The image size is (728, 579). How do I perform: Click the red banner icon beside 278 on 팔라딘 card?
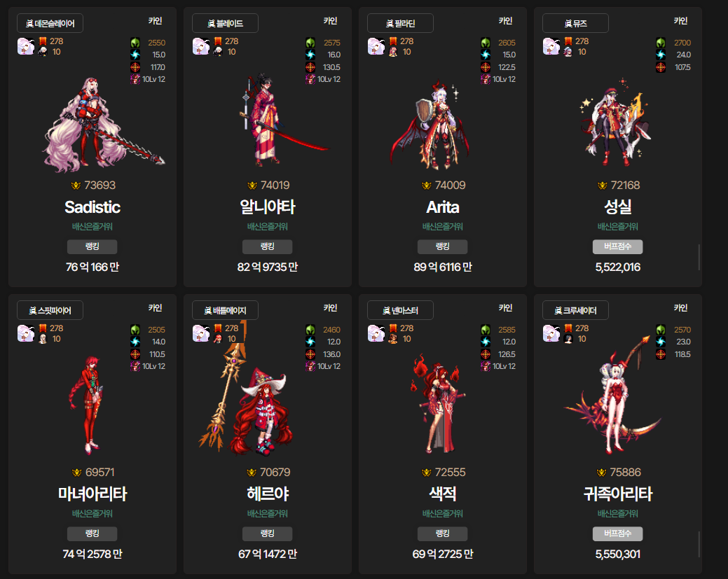tap(393, 41)
